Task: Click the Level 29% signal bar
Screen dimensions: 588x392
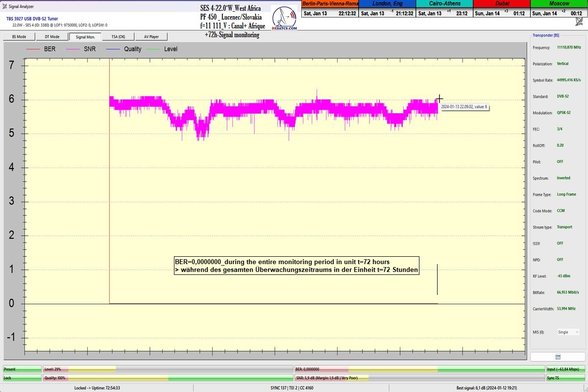Action: coord(168,369)
